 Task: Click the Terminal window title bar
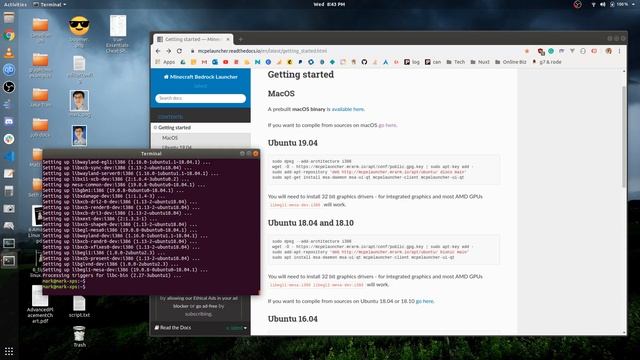click(x=151, y=153)
